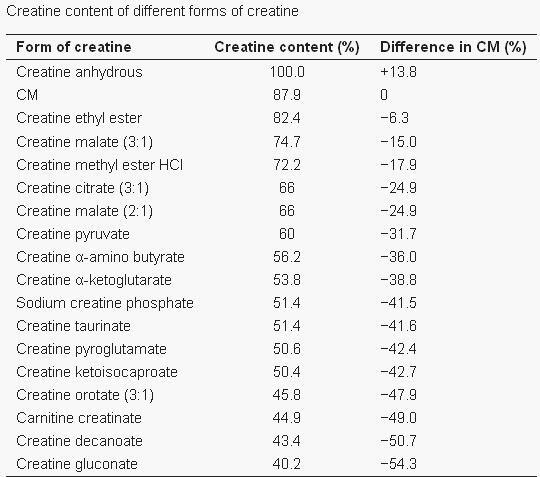The height and width of the screenshot is (477, 540).
Task: Click the 100.0 creatine content value
Action: coord(287,72)
